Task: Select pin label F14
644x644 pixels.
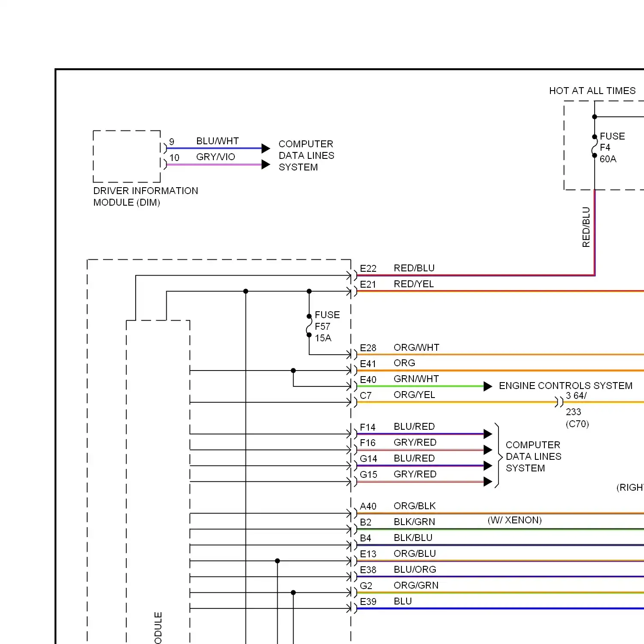Action: pos(368,427)
